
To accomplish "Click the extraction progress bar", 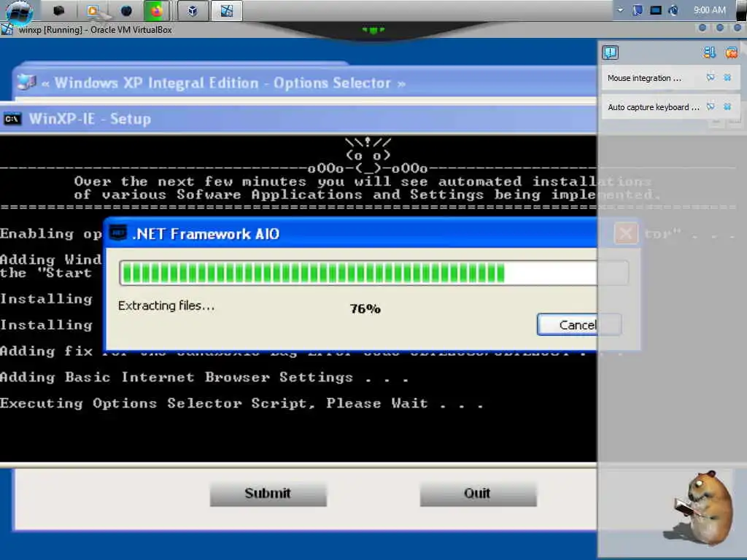I will pos(374,273).
